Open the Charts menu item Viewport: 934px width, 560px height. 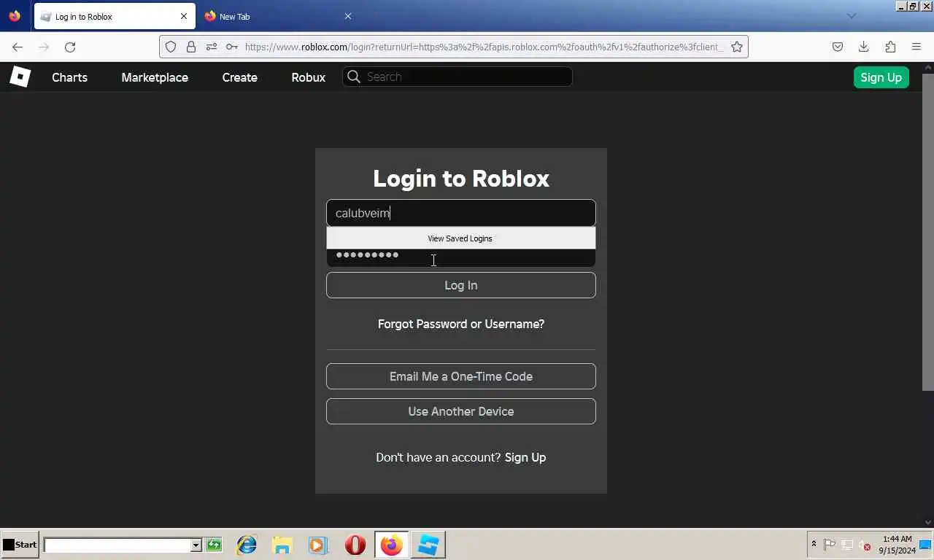click(69, 77)
